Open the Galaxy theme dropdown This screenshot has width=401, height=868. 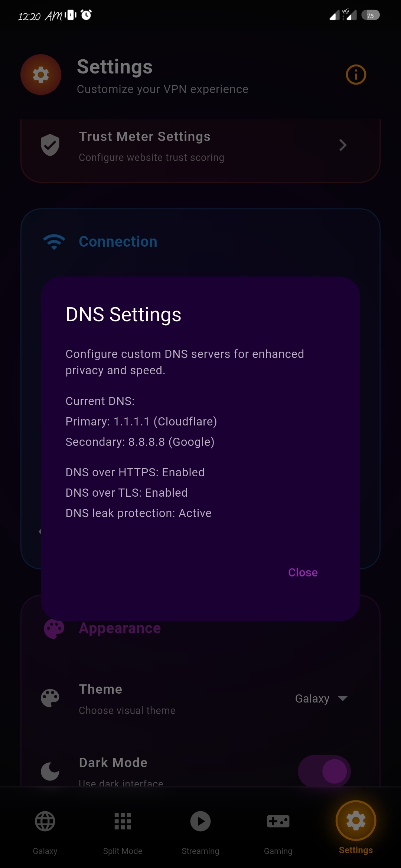pos(322,698)
